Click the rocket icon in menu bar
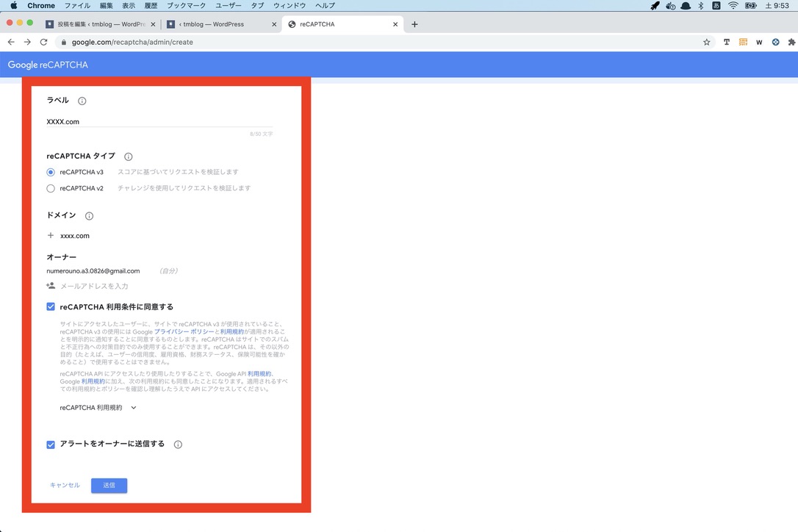Screen dimensions: 798x532 pyautogui.click(x=655, y=6)
